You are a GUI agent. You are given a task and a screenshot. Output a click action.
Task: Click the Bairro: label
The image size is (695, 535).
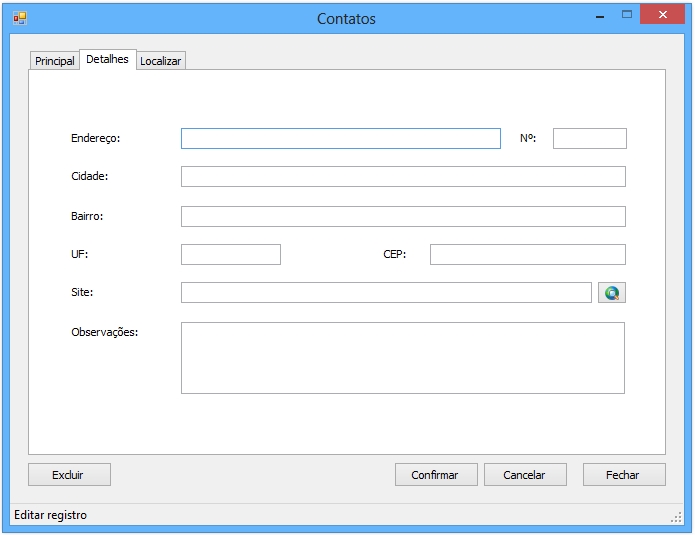pyautogui.click(x=87, y=216)
